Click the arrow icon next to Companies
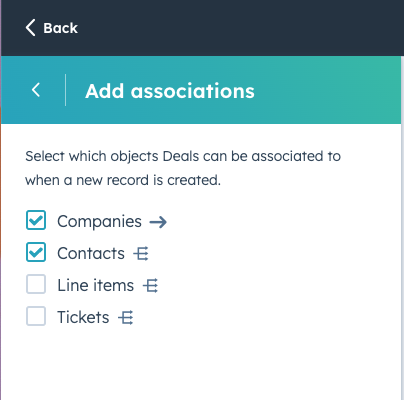The width and height of the screenshot is (404, 400). click(x=158, y=222)
